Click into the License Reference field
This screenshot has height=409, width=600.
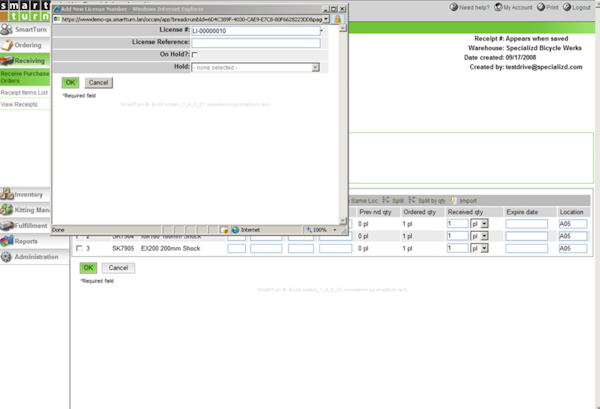tap(256, 43)
